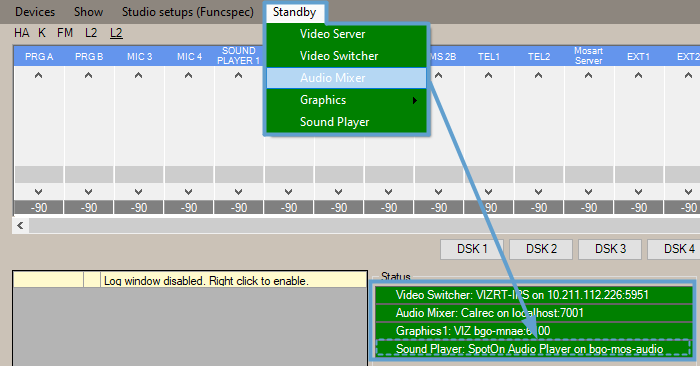Open Studio setups (Funcspec) menu
700x366 pixels.
tap(188, 12)
